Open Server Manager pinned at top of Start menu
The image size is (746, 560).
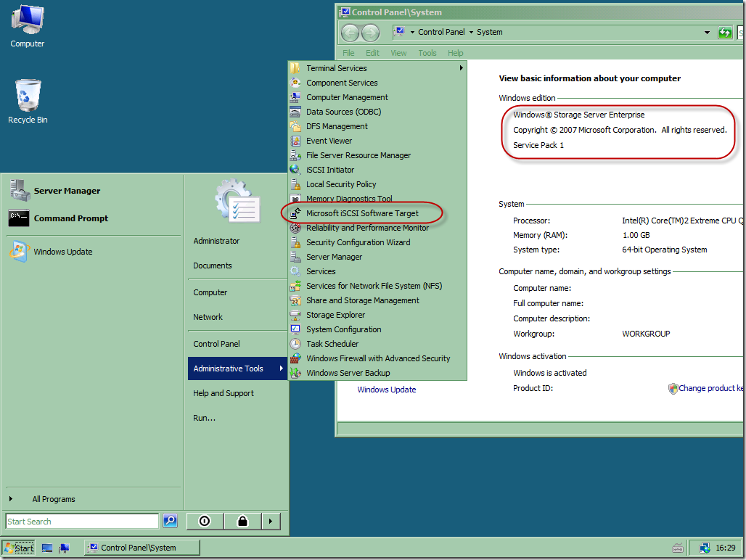pos(67,191)
